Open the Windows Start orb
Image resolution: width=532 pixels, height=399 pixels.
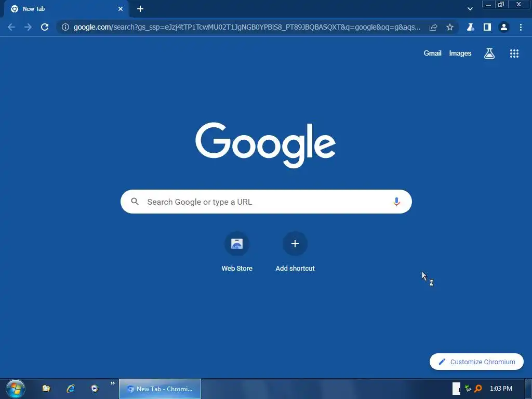coord(15,389)
